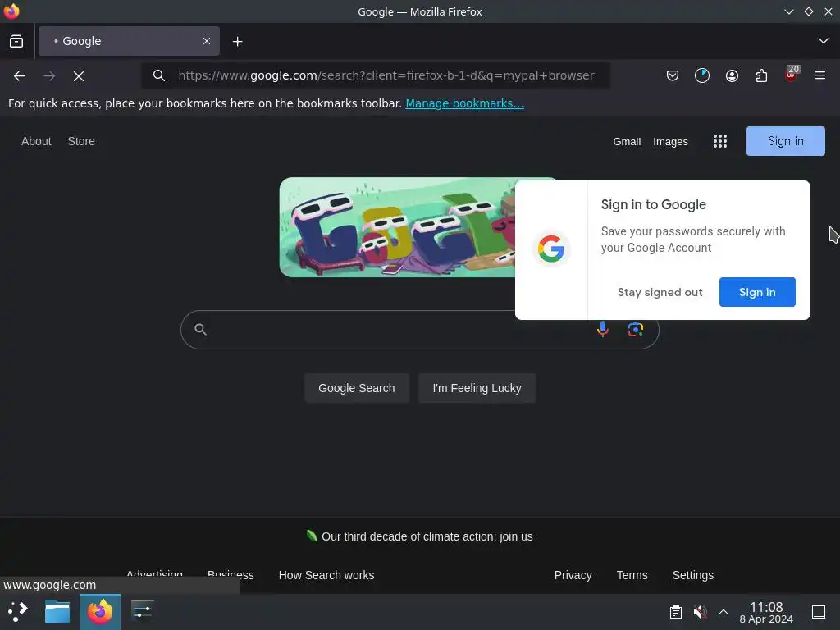
Task: Go back one page
Action: (20, 76)
